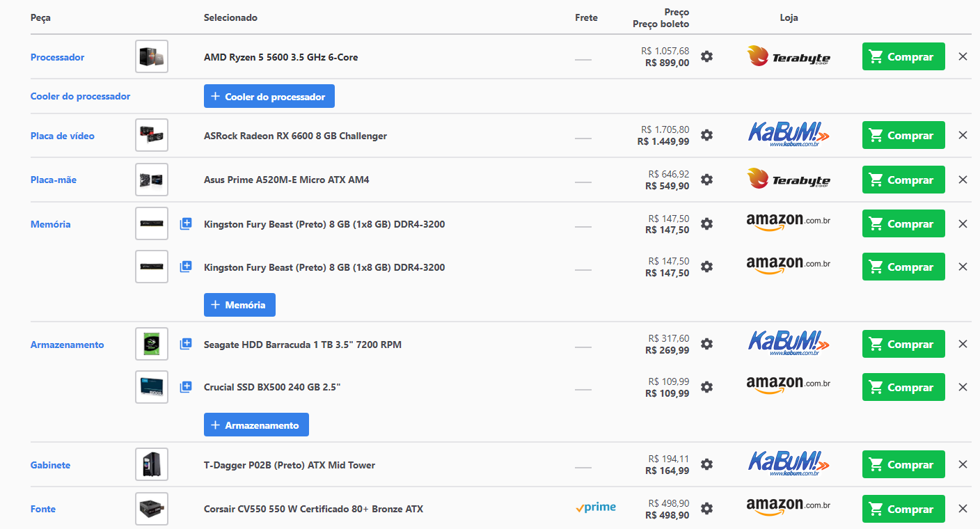Open the Processador category link
The image size is (980, 529).
tap(57, 57)
